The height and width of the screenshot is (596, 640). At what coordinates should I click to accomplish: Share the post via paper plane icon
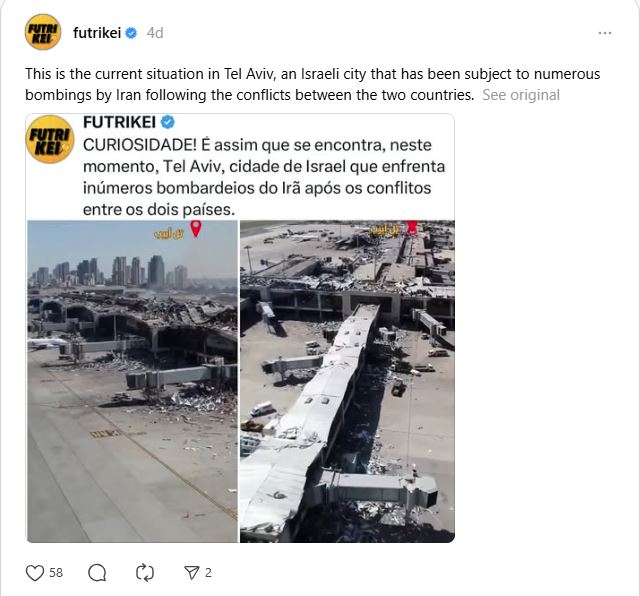tap(191, 573)
